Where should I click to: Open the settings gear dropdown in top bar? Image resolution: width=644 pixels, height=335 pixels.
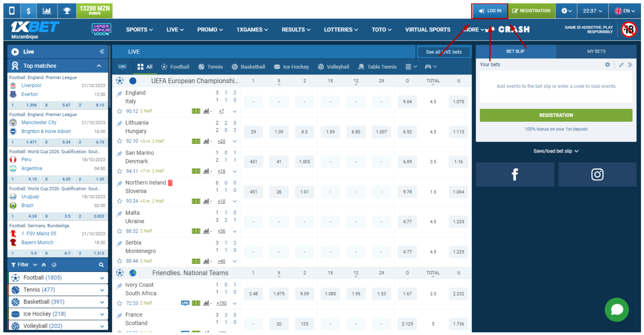point(566,11)
